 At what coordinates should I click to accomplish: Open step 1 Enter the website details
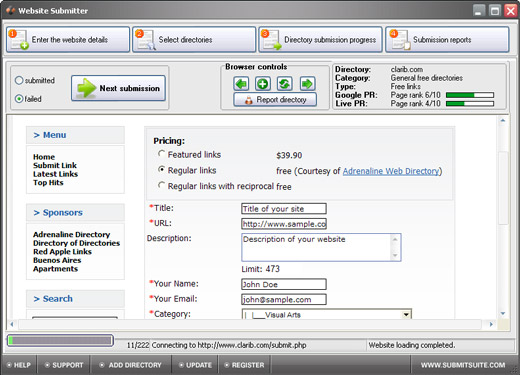click(x=68, y=39)
